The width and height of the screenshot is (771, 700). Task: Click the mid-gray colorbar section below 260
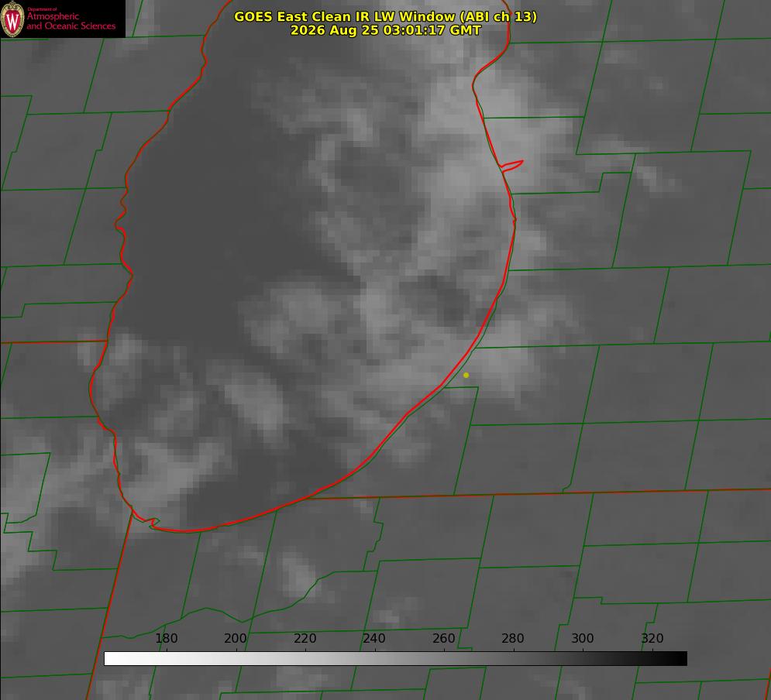pyautogui.click(x=444, y=658)
